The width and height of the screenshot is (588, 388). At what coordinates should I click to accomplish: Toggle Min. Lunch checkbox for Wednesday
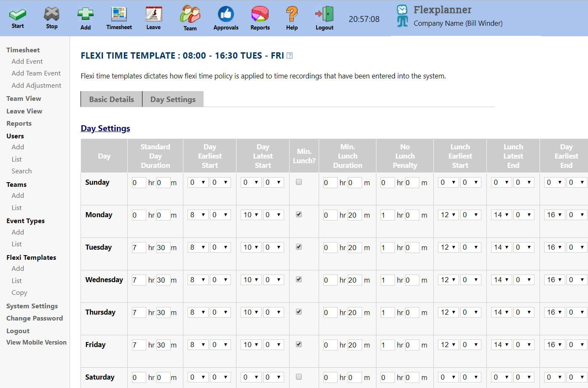(x=299, y=280)
